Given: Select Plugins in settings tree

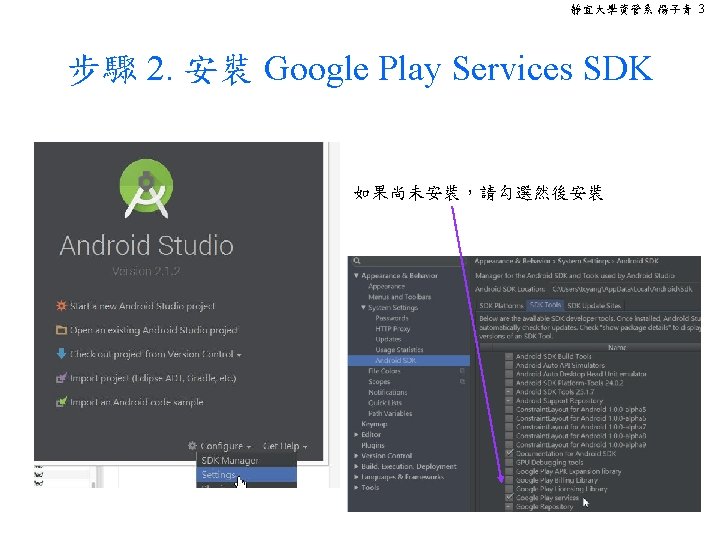Looking at the screenshot, I should (x=372, y=445).
